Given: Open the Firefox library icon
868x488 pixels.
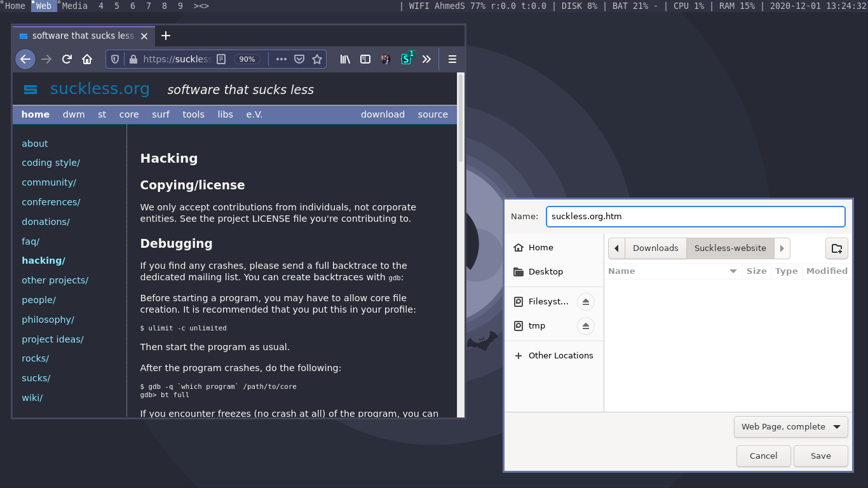Looking at the screenshot, I should (345, 59).
